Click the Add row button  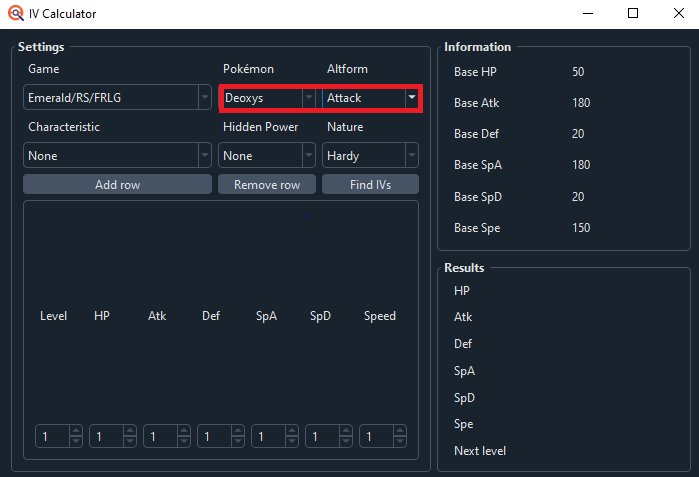(117, 184)
